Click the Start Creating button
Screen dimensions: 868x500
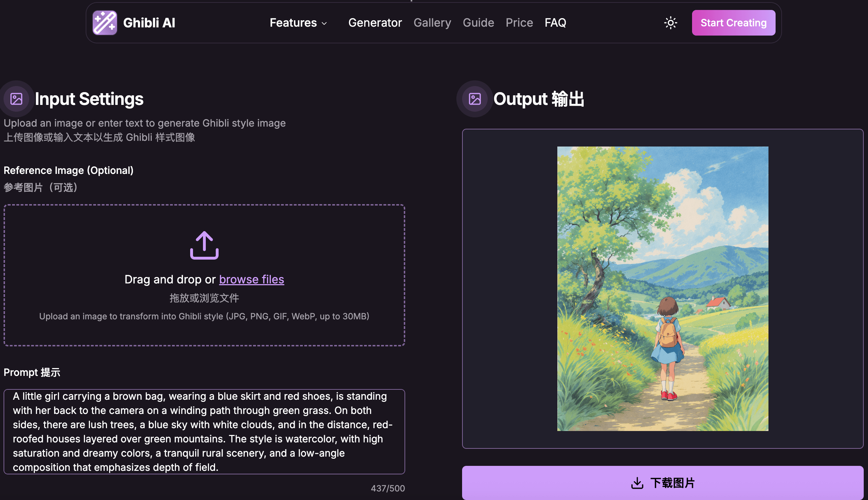click(x=734, y=23)
